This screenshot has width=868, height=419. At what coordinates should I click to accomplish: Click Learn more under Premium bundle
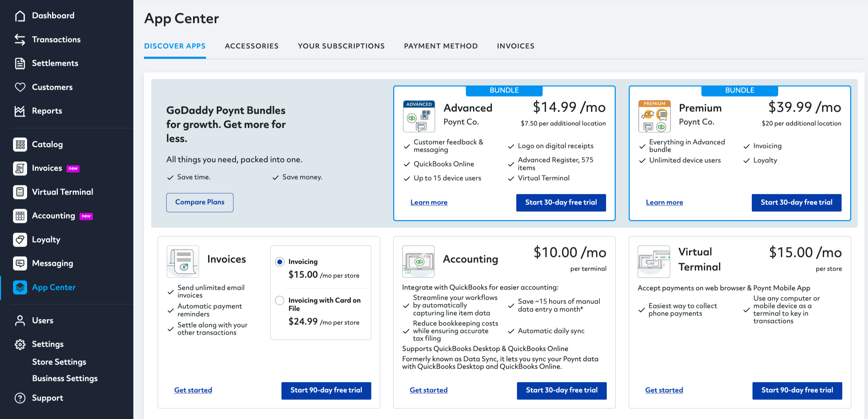664,202
